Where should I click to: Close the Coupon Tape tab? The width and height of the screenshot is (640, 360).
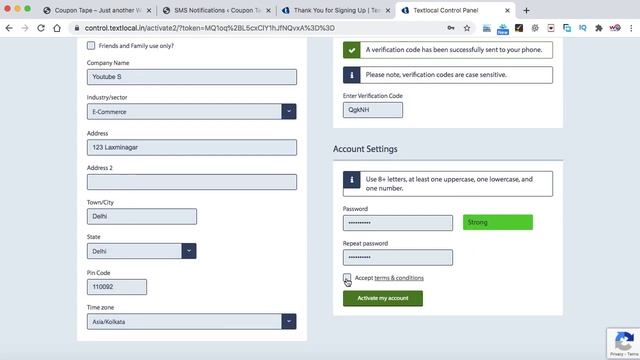tap(149, 11)
